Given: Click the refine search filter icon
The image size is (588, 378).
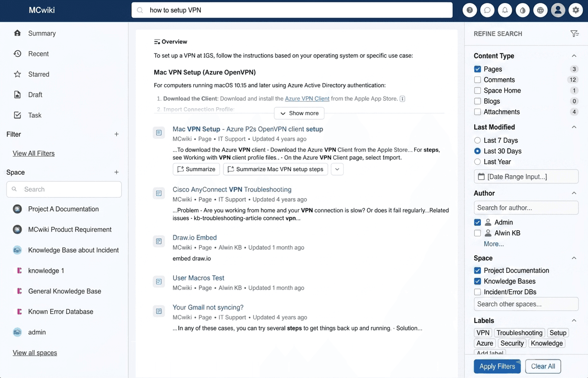Looking at the screenshot, I should 574,34.
